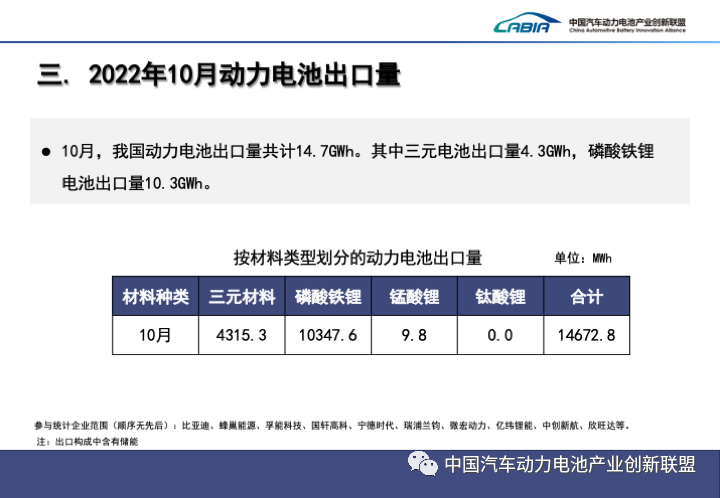Select the cell with value 10347.6
This screenshot has width=720, height=498.
327,335
